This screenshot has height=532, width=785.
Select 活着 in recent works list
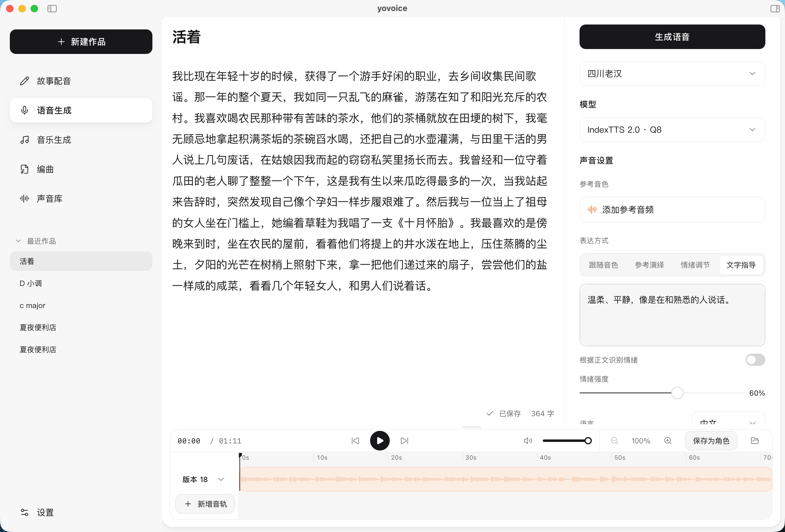pyautogui.click(x=81, y=261)
